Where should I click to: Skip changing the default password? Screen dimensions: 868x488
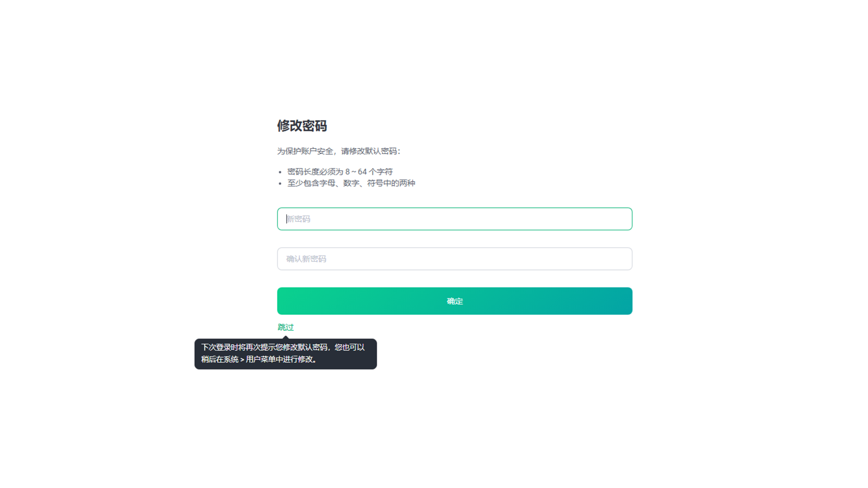286,327
